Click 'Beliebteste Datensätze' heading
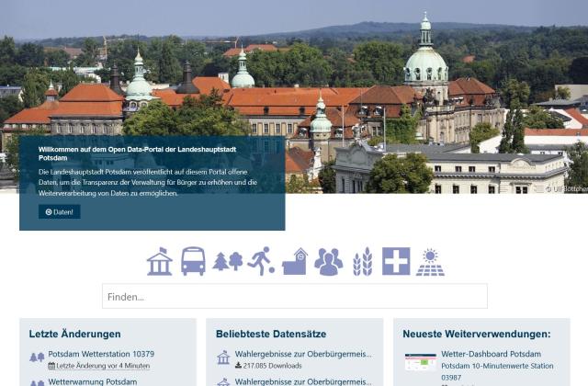Screen dimensions: 588x386 pos(271,334)
